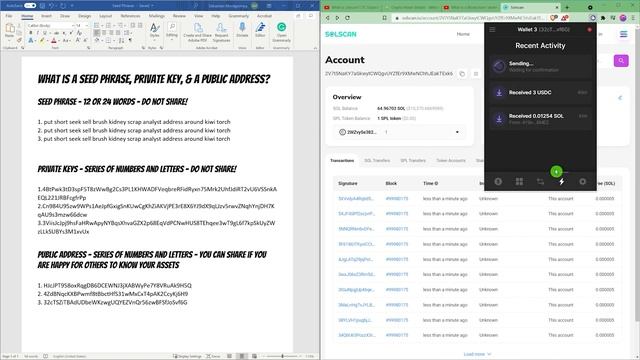Click Open Grammarly in the ribbon
The image size is (640, 360).
tap(281, 32)
